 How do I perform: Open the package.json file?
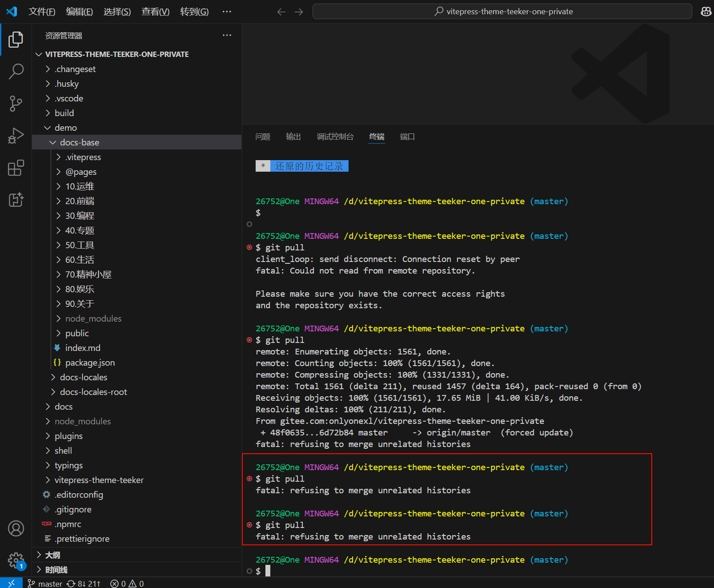point(90,362)
